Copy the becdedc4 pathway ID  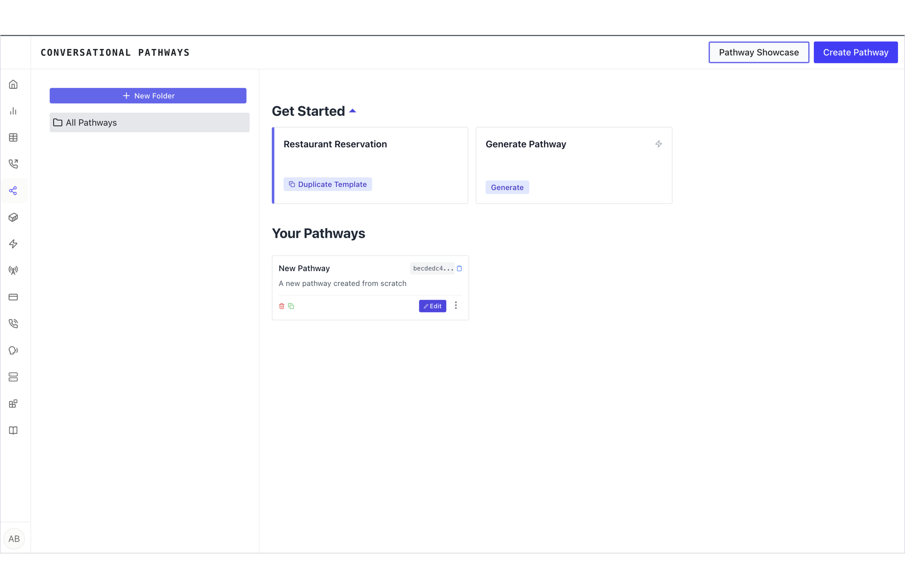459,269
